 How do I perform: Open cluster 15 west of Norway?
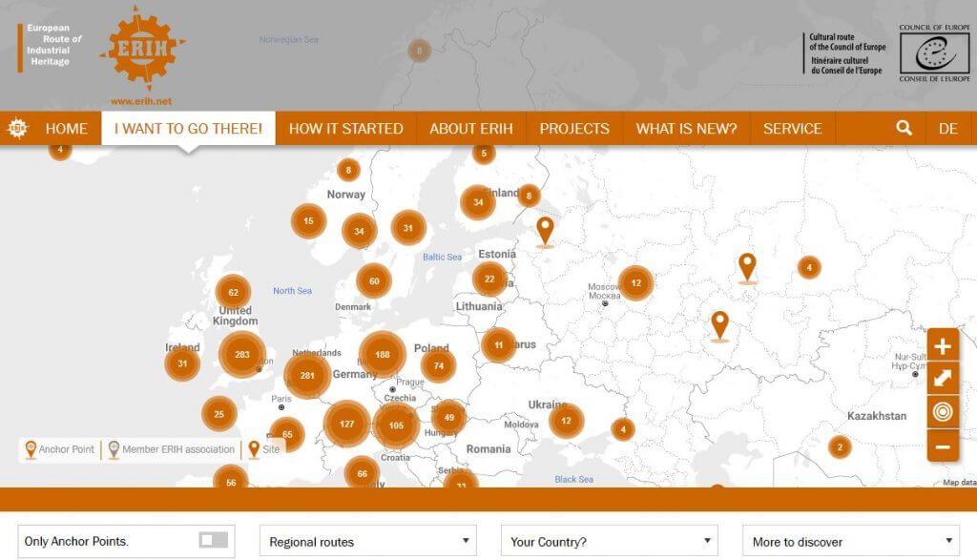308,220
